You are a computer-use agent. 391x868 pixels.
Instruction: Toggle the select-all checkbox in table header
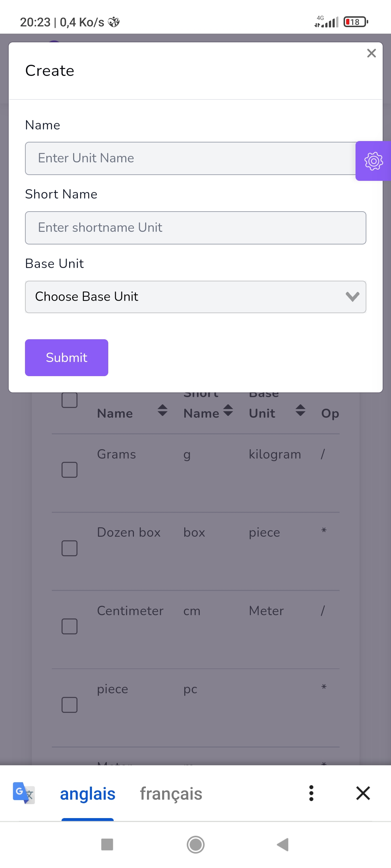(x=69, y=400)
